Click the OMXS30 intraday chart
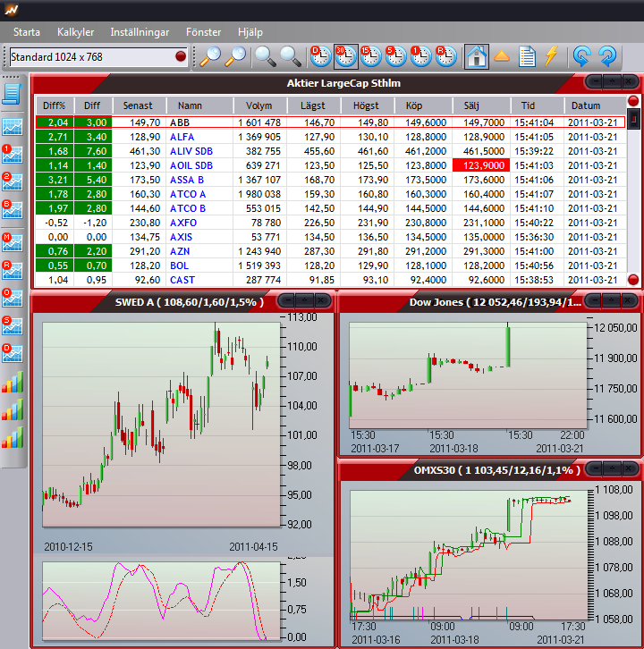Screen dimensions: 644x649 (x=469, y=555)
